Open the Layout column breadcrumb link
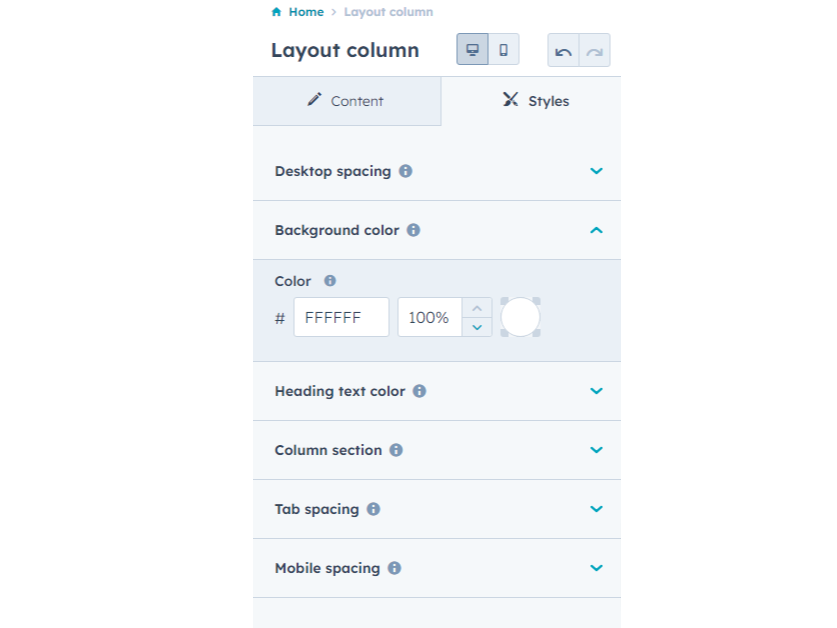The image size is (837, 628). click(388, 11)
